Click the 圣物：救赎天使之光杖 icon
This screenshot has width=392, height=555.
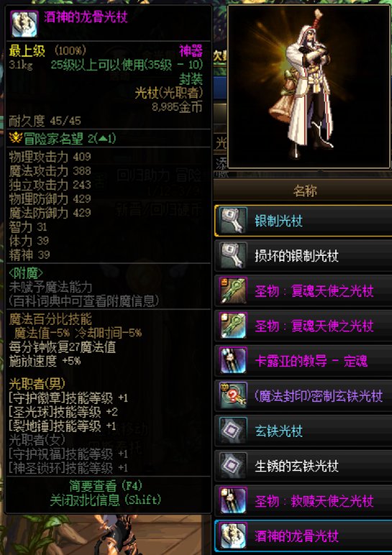click(x=233, y=500)
